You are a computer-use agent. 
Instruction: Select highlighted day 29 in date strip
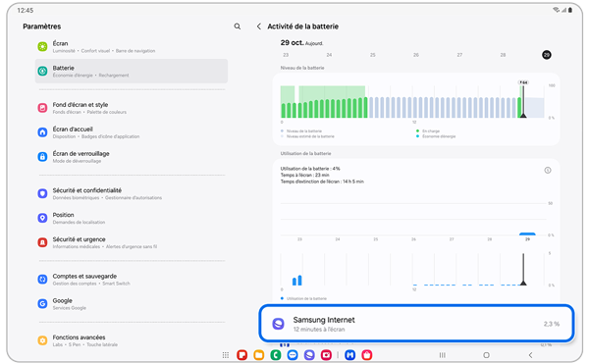(x=547, y=55)
